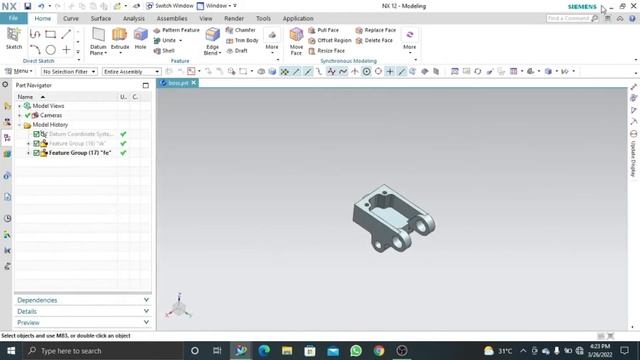Open WhatsApp from the taskbar
This screenshot has height=360, width=640.
click(x=356, y=351)
